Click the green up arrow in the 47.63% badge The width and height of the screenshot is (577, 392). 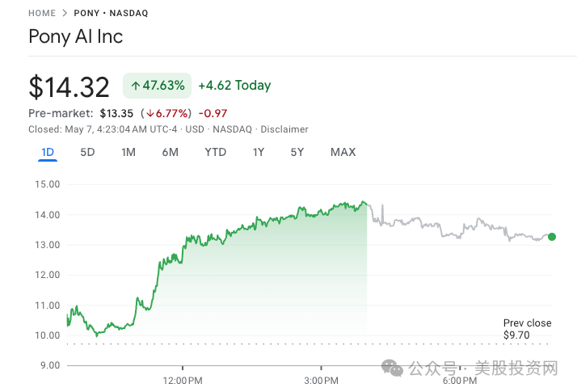click(136, 86)
